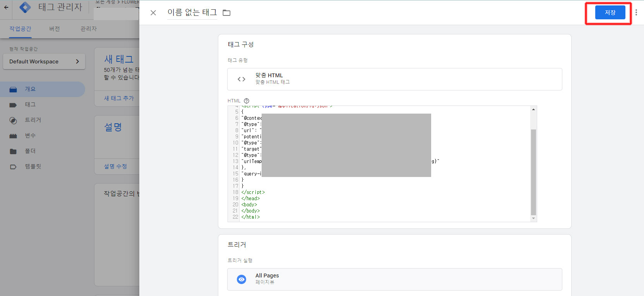Click the 설명 card title
This screenshot has width=644, height=296.
113,127
